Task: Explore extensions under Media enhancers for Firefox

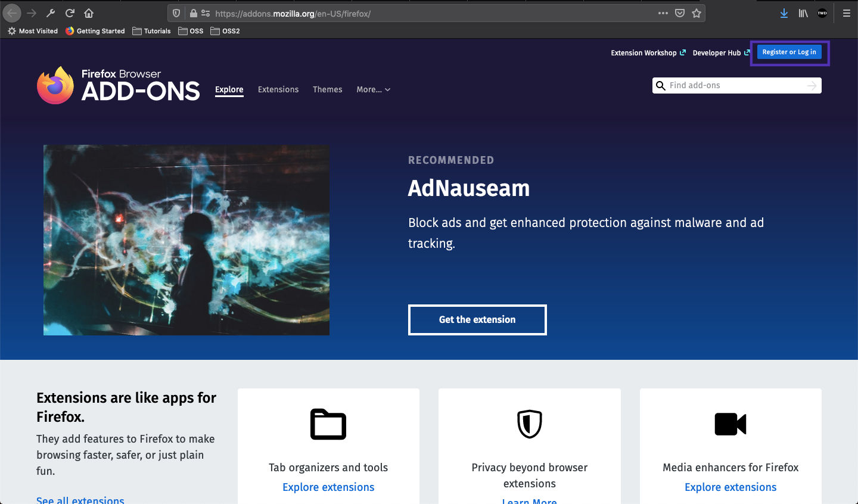Action: point(730,487)
